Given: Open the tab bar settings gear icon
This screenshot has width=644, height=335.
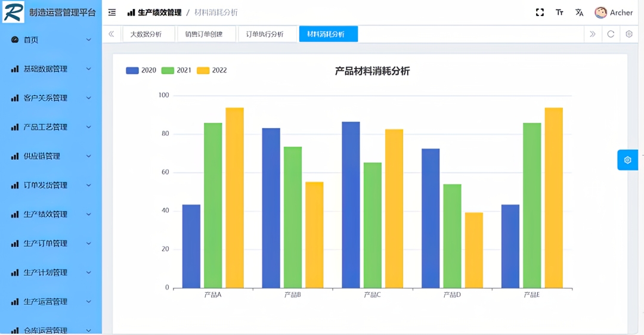Looking at the screenshot, I should tap(629, 34).
